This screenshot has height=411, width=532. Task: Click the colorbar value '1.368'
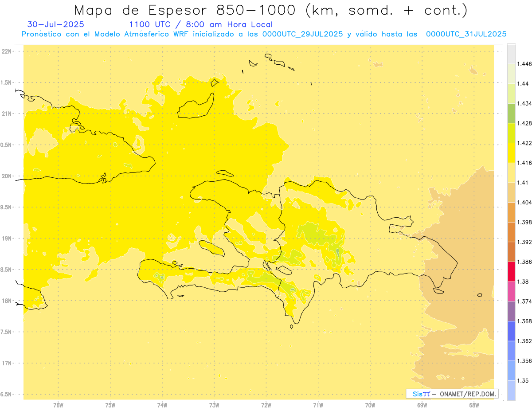tap(525, 321)
